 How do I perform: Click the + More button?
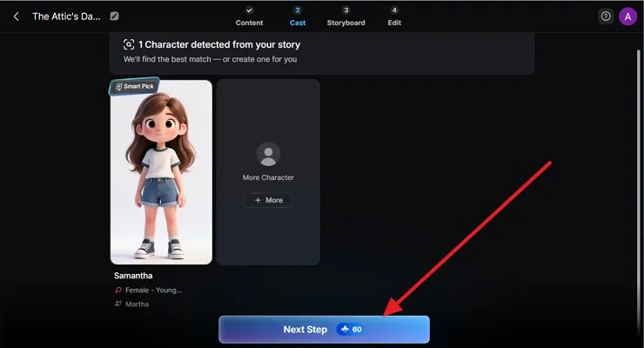(x=268, y=200)
